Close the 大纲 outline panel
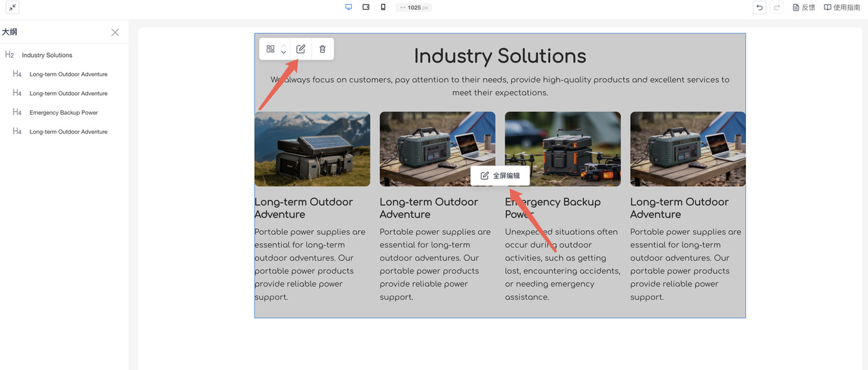868x370 pixels. coord(115,32)
